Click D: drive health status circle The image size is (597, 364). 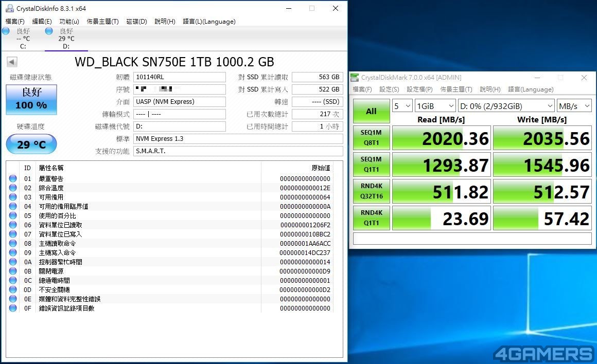(x=49, y=31)
